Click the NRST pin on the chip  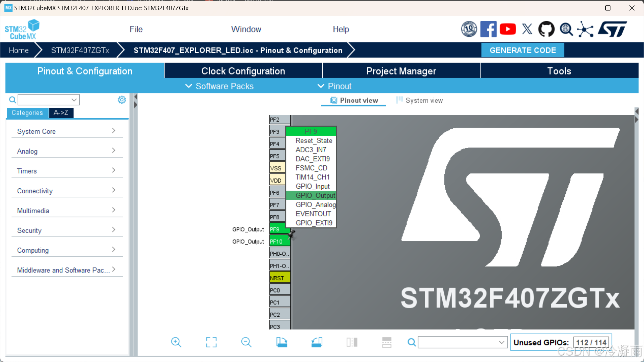[x=280, y=278]
